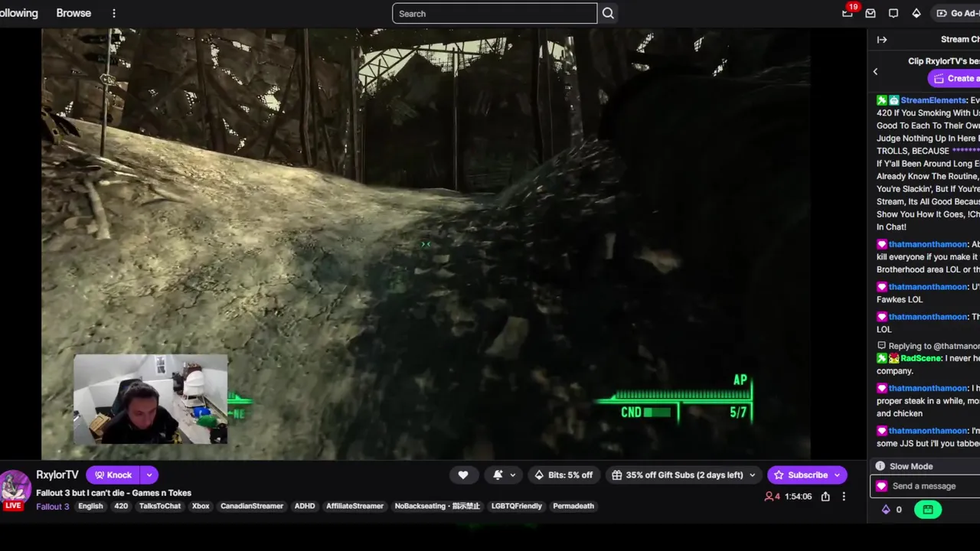Click the left chevron in clip prompt
This screenshot has height=551, width=980.
[x=876, y=72]
